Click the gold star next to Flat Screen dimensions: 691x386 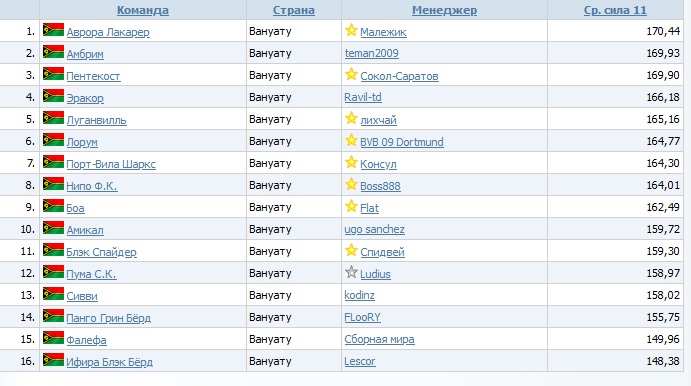pos(351,206)
